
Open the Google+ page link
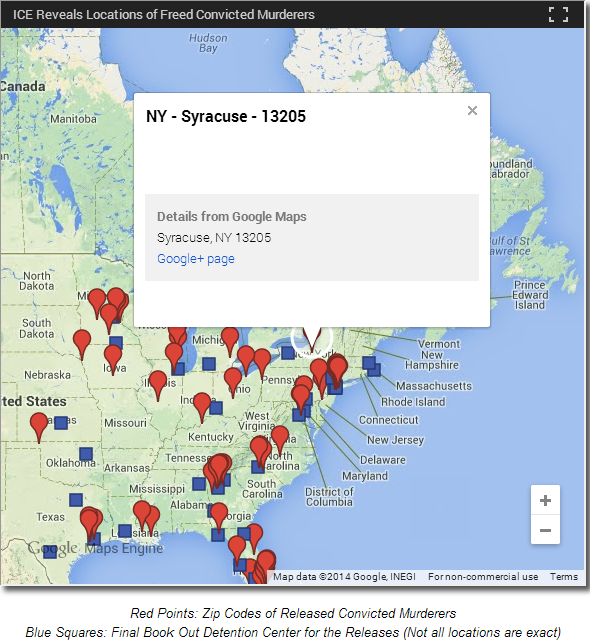[x=196, y=259]
